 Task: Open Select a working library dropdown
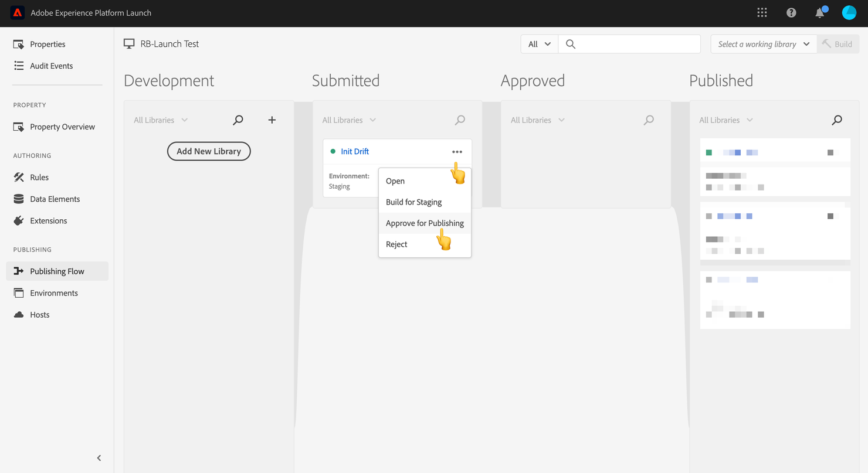click(x=764, y=44)
